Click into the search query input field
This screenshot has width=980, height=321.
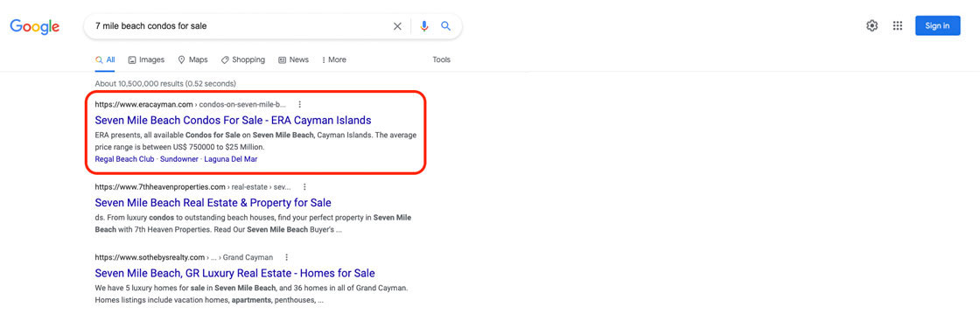click(241, 26)
